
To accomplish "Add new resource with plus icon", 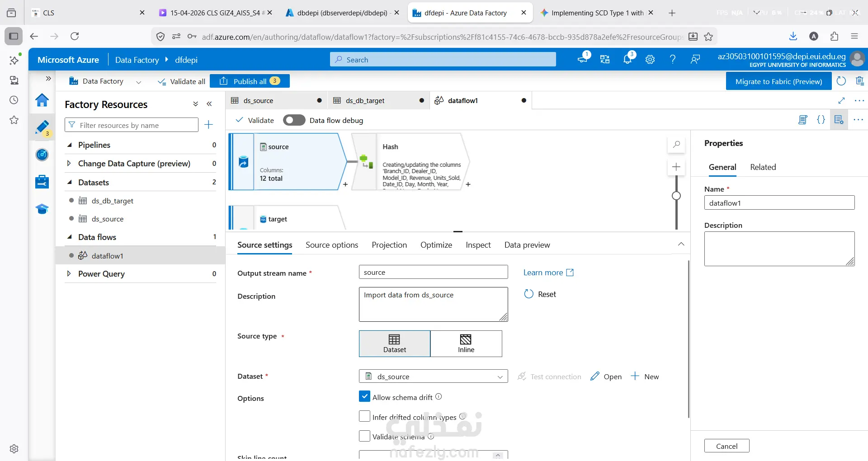I will (208, 125).
